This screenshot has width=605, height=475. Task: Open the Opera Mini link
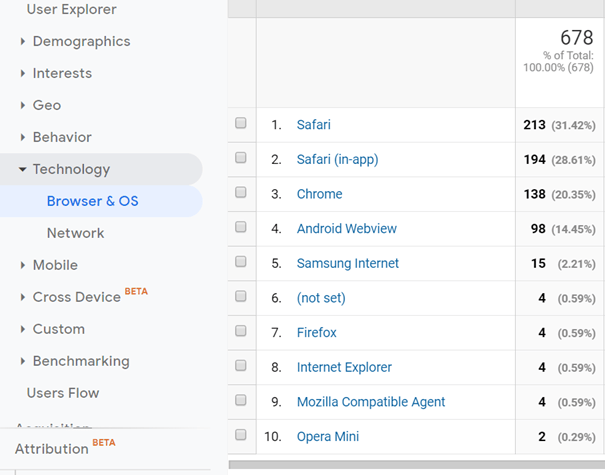(x=328, y=436)
